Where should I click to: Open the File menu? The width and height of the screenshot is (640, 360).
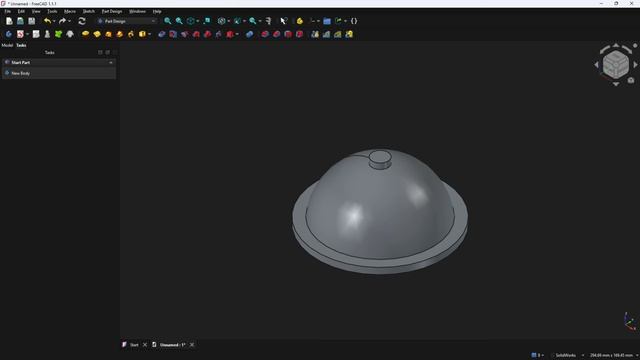7,11
